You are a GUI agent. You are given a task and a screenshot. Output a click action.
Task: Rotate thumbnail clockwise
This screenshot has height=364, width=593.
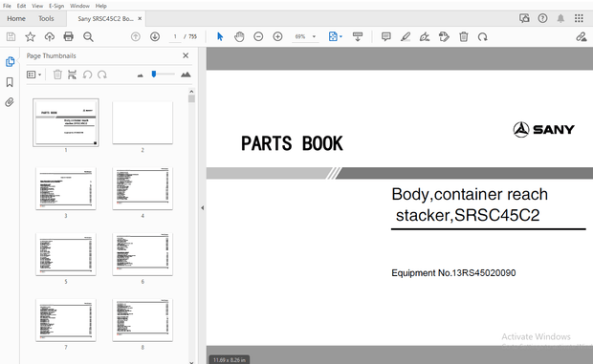click(x=102, y=75)
